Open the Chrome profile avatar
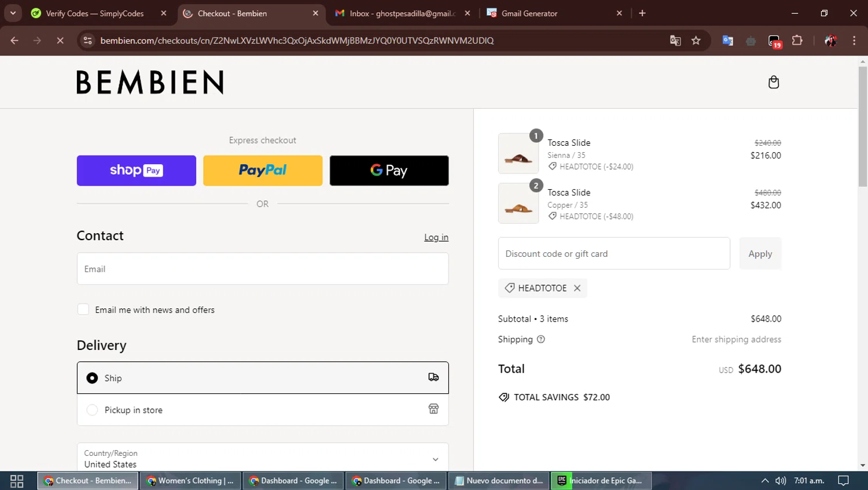This screenshot has height=490, width=868. pyautogui.click(x=831, y=40)
